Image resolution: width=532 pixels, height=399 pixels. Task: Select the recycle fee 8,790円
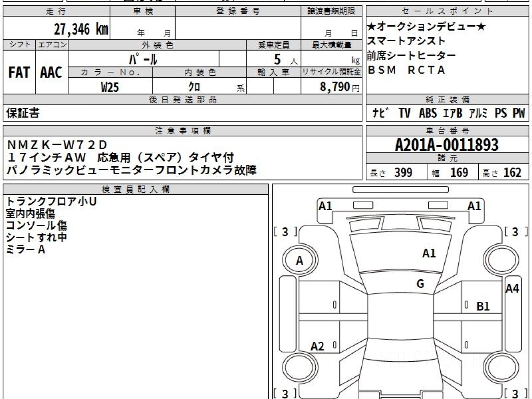(x=340, y=87)
